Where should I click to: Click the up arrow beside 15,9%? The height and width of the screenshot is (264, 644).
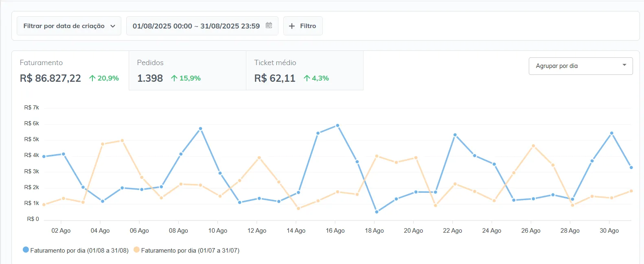coord(174,78)
